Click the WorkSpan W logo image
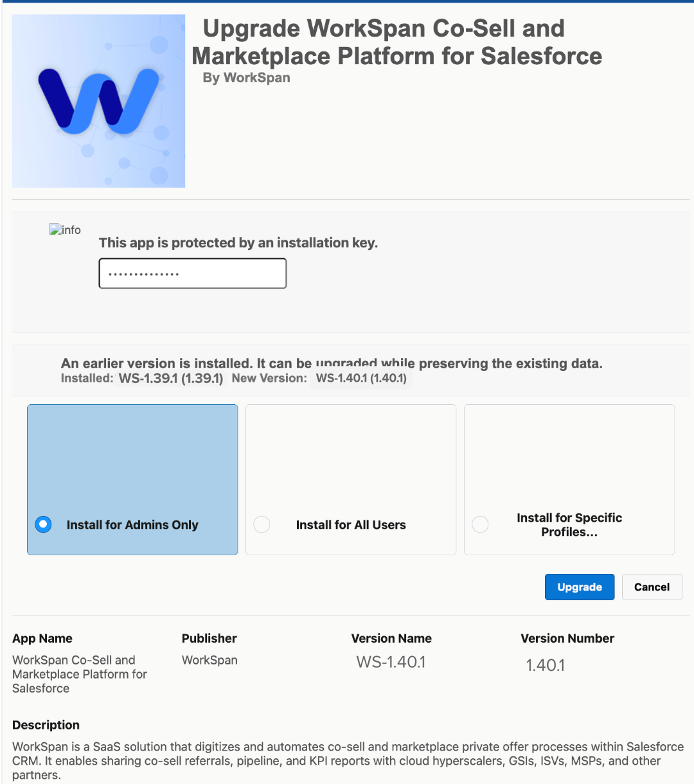Screen dimensions: 694x784 coord(98,101)
